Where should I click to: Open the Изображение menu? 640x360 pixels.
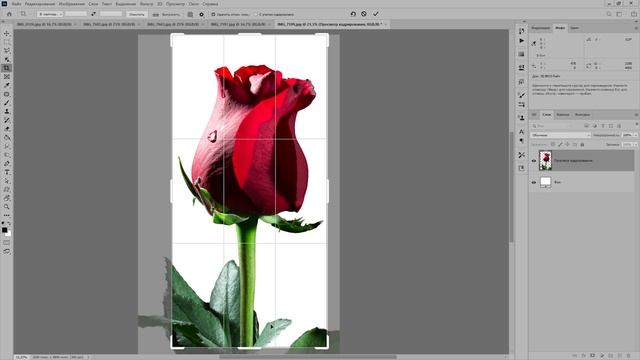(72, 4)
